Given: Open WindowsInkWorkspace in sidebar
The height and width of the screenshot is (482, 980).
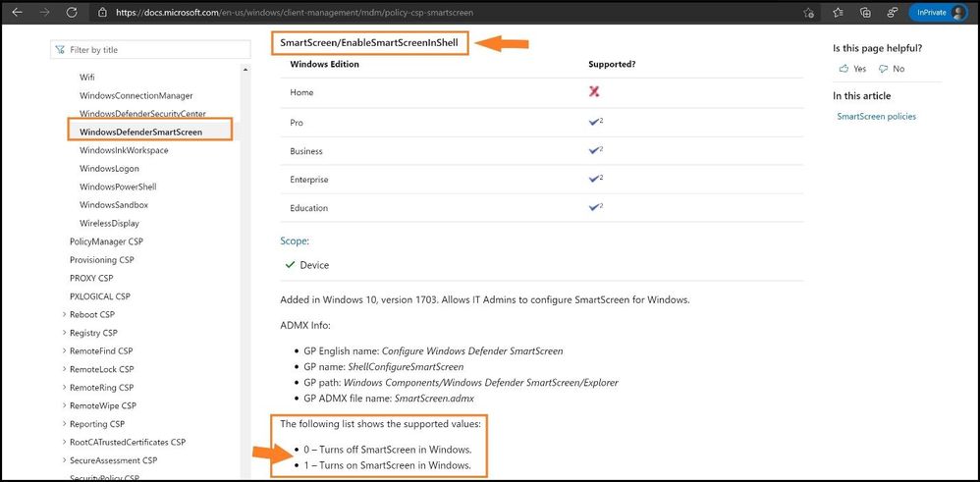Looking at the screenshot, I should click(x=124, y=150).
